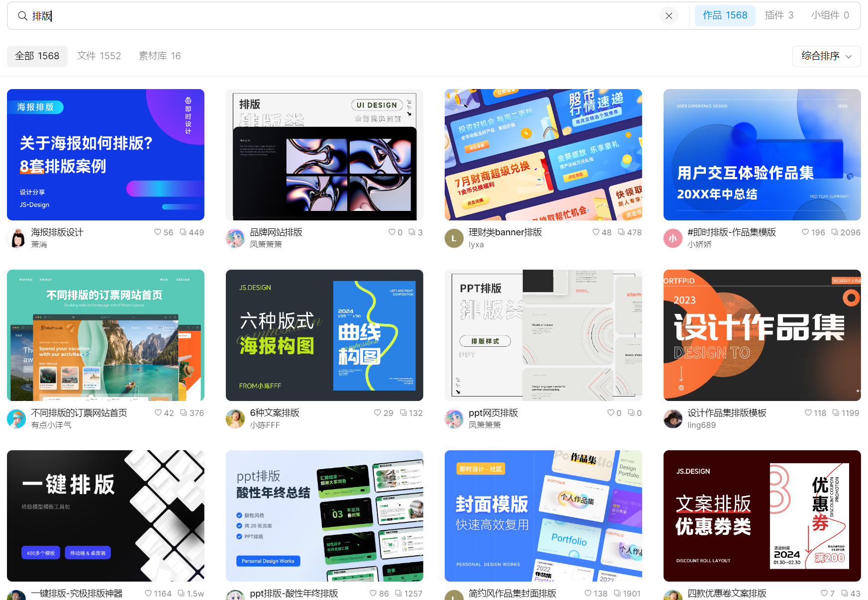Open the 海报排版设计 thumbnail
Image resolution: width=868 pixels, height=600 pixels.
point(105,155)
